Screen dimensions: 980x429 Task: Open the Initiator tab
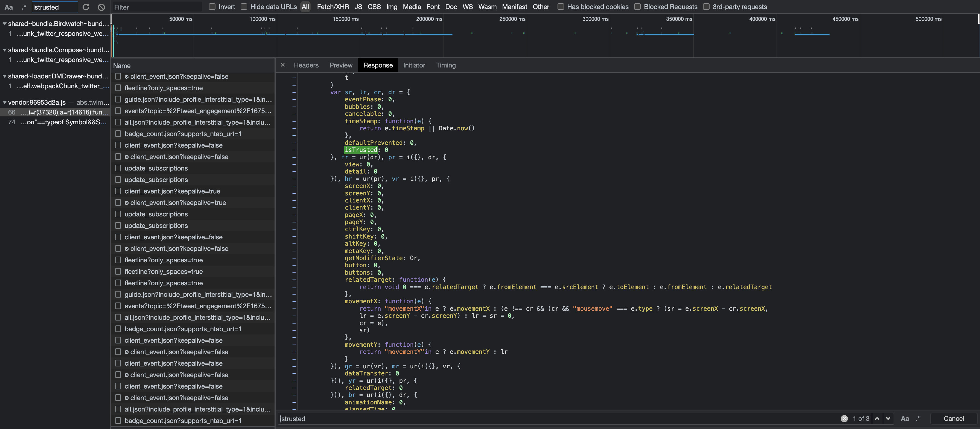pos(414,65)
